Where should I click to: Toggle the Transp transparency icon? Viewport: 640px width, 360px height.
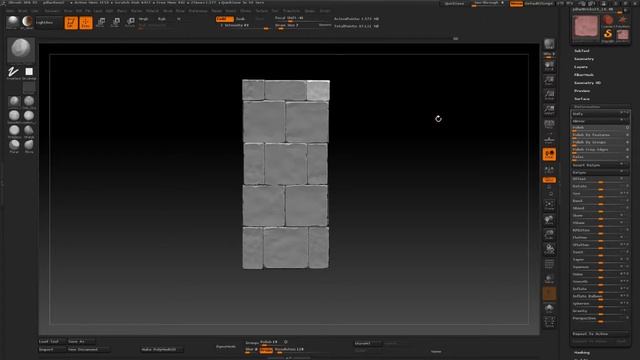[x=549, y=279]
